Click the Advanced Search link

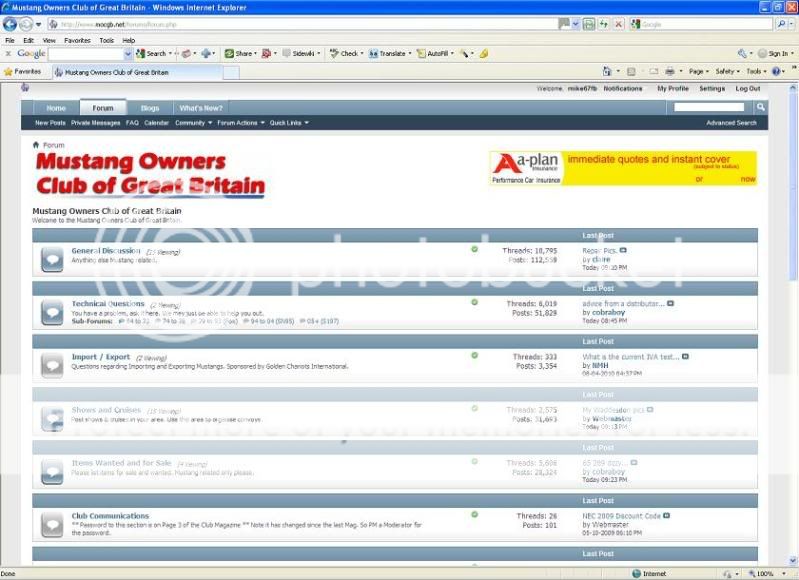731,123
